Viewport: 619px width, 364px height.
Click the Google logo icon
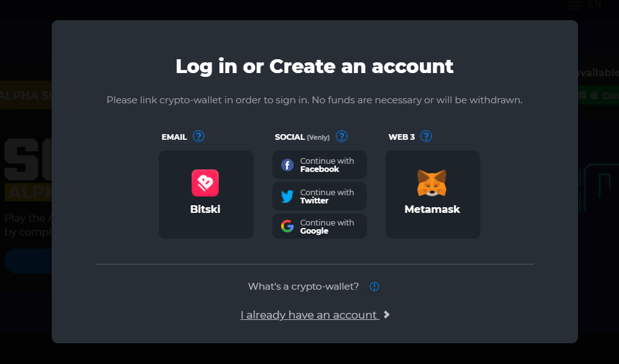point(287,226)
